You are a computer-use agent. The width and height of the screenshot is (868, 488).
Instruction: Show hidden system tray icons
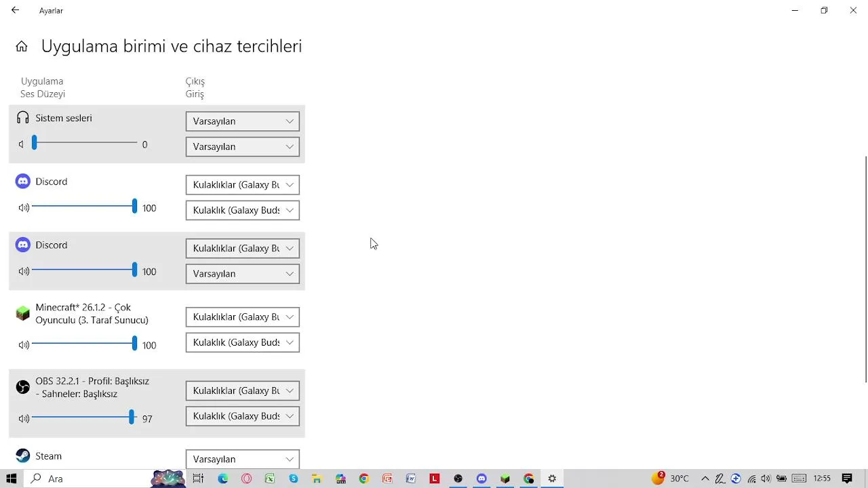click(705, 479)
